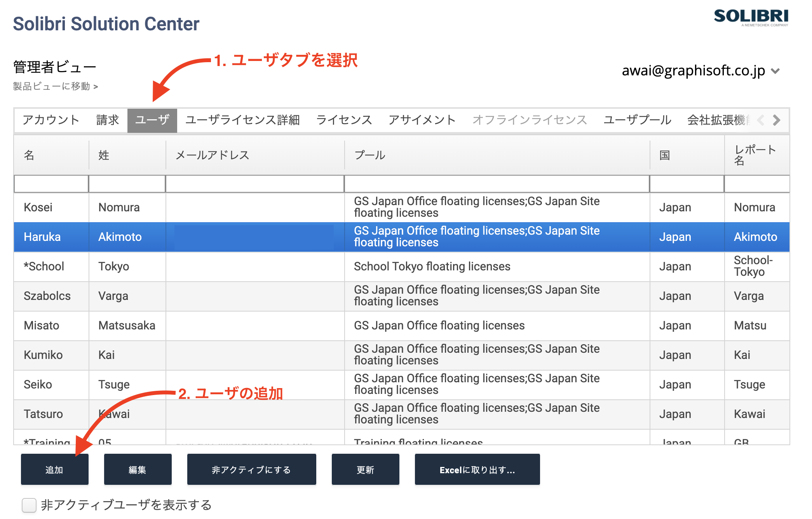812x519 pixels.
Task: Sort by the プール column header
Action: click(x=497, y=155)
